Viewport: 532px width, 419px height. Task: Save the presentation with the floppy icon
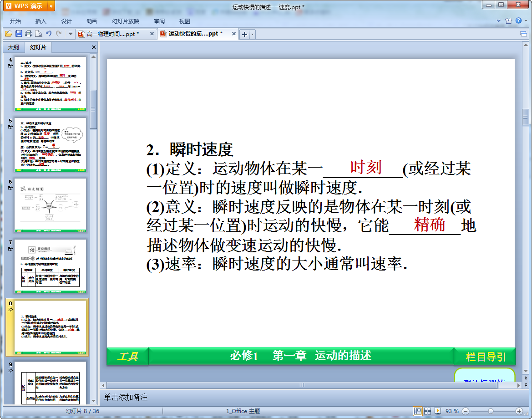click(19, 34)
